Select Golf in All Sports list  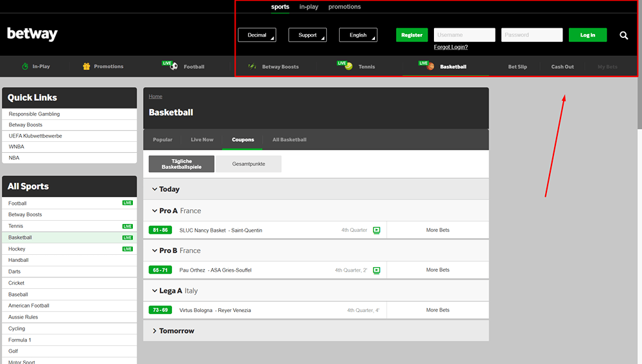coord(69,351)
